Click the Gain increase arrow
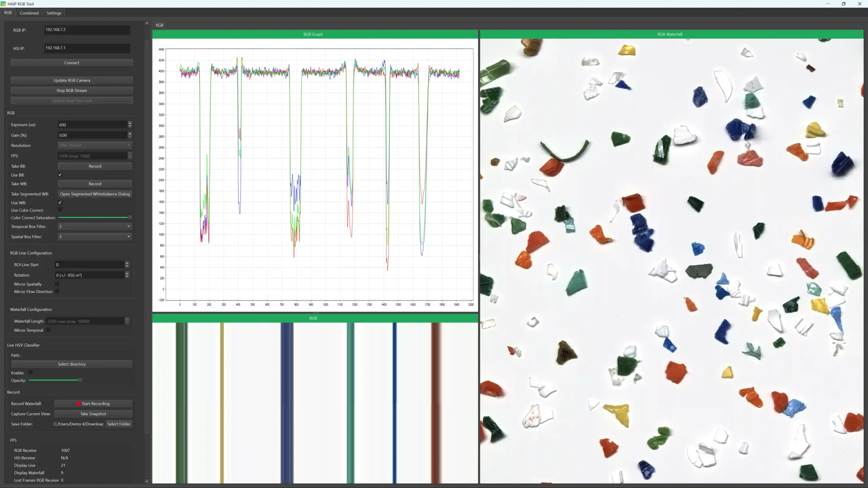 pyautogui.click(x=130, y=134)
